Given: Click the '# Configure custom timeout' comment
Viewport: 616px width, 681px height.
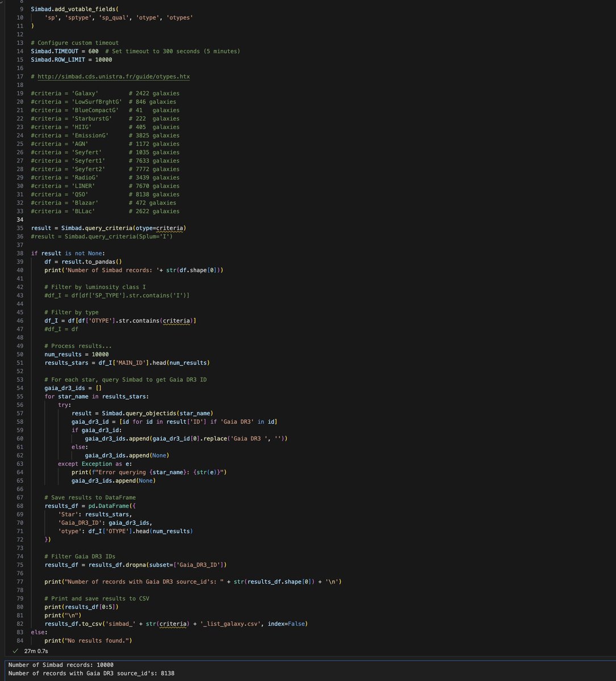Looking at the screenshot, I should tap(75, 43).
